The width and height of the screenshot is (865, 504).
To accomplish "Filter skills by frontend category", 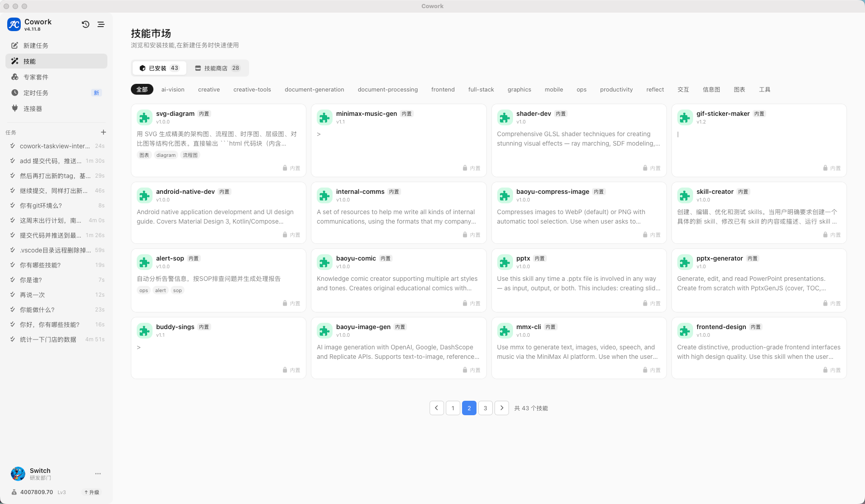I will coord(443,90).
